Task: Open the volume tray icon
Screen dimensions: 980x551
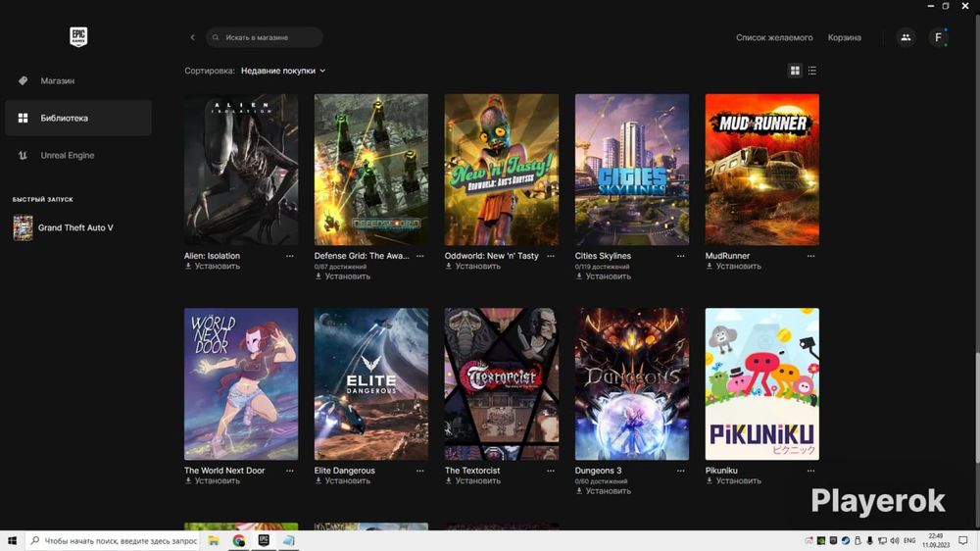Action: (895, 540)
